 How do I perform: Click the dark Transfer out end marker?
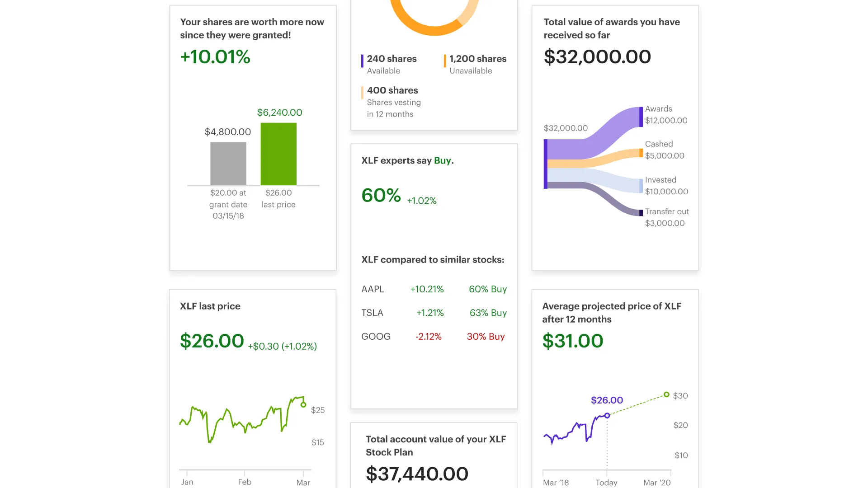click(x=641, y=213)
